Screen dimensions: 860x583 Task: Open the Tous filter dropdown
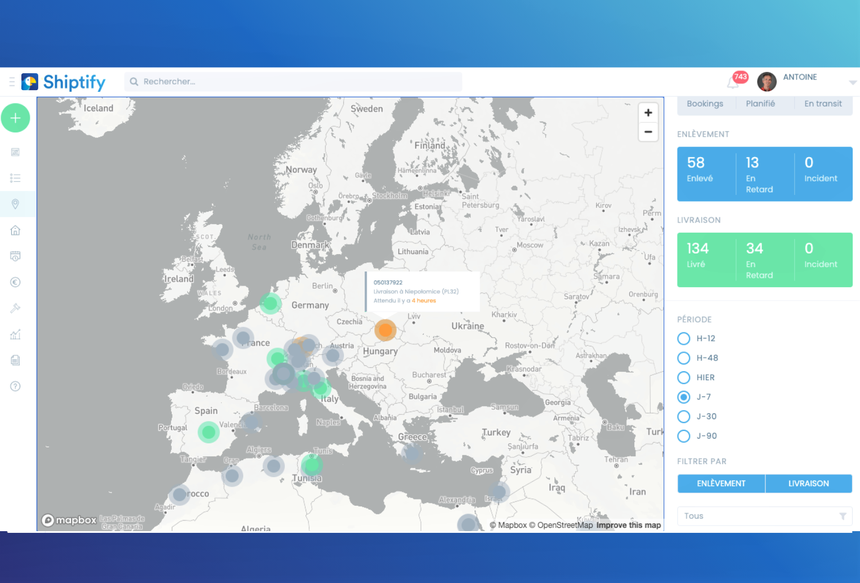(765, 516)
